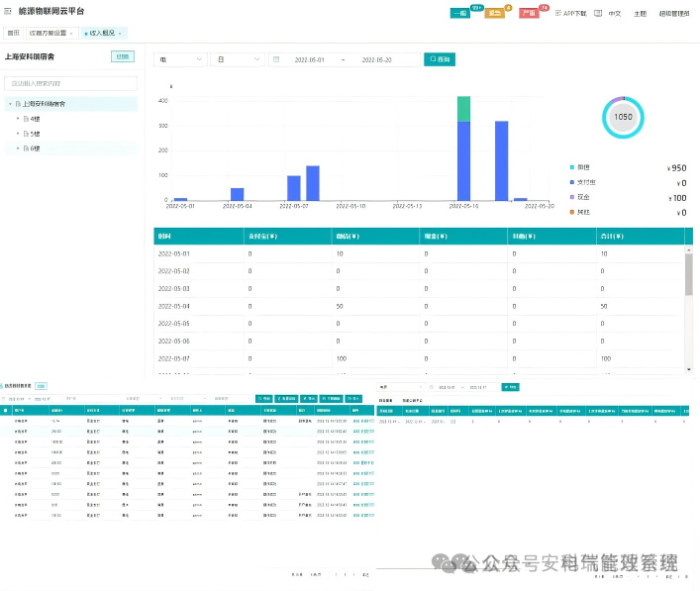Click the teal query button in bottom-right panel
The image size is (700, 591).
(510, 387)
